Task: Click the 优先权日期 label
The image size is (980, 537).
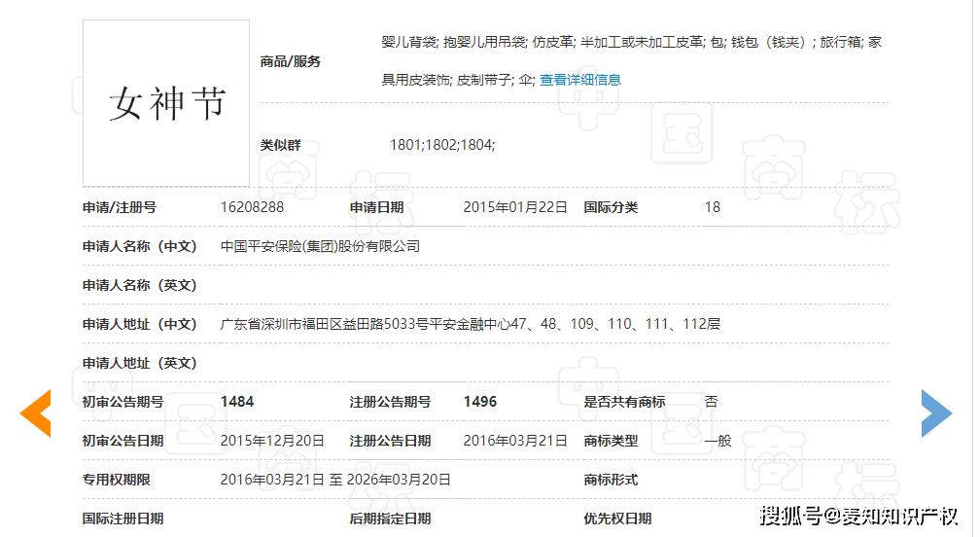Action: (617, 519)
